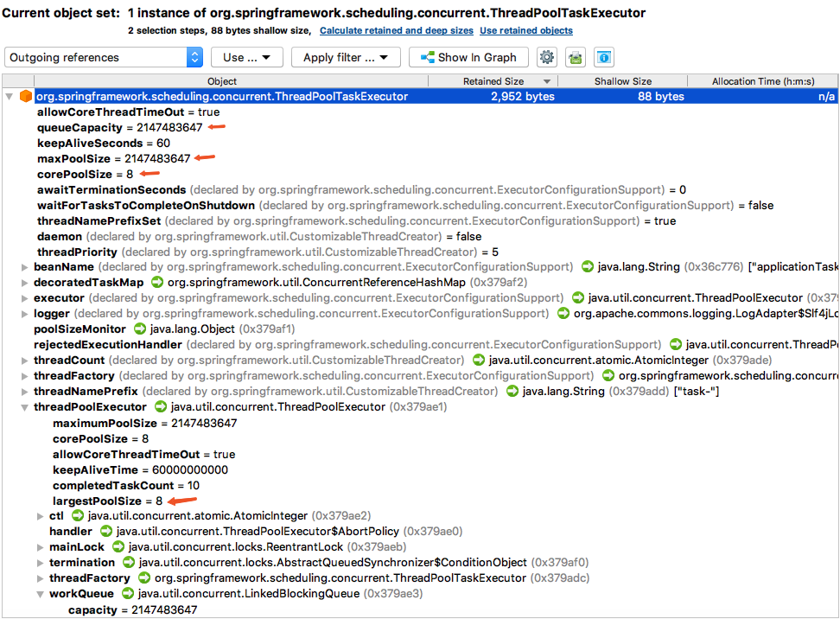Image resolution: width=840 pixels, height=619 pixels.
Task: Click the green reference icon next to decoratedTaskMap
Action: pyautogui.click(x=157, y=282)
